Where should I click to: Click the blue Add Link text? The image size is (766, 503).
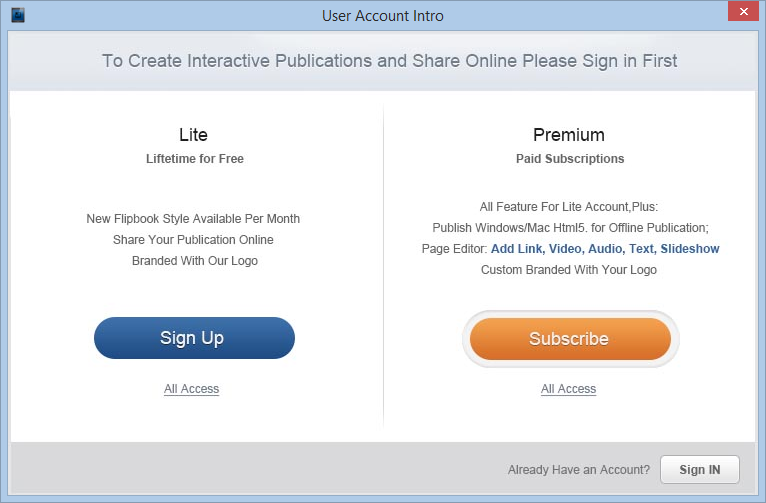[518, 249]
